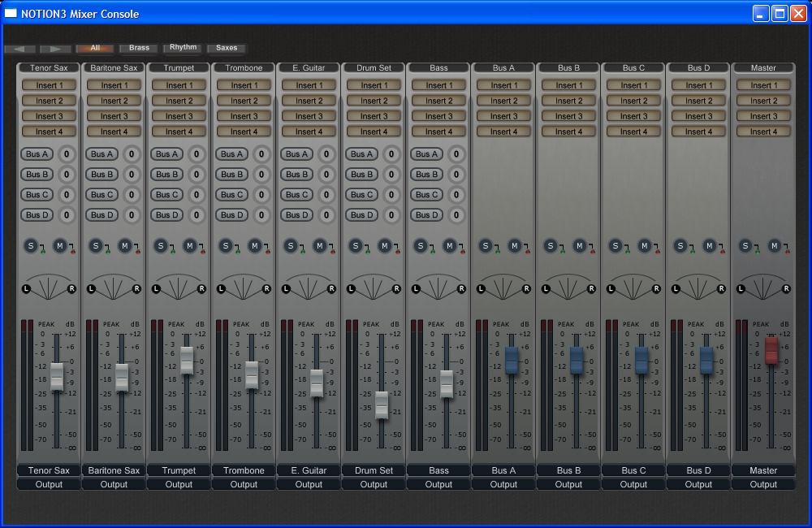Toggle Bus A send on Tenor Sax
Screen dimensions: 812x528
[x=37, y=154]
